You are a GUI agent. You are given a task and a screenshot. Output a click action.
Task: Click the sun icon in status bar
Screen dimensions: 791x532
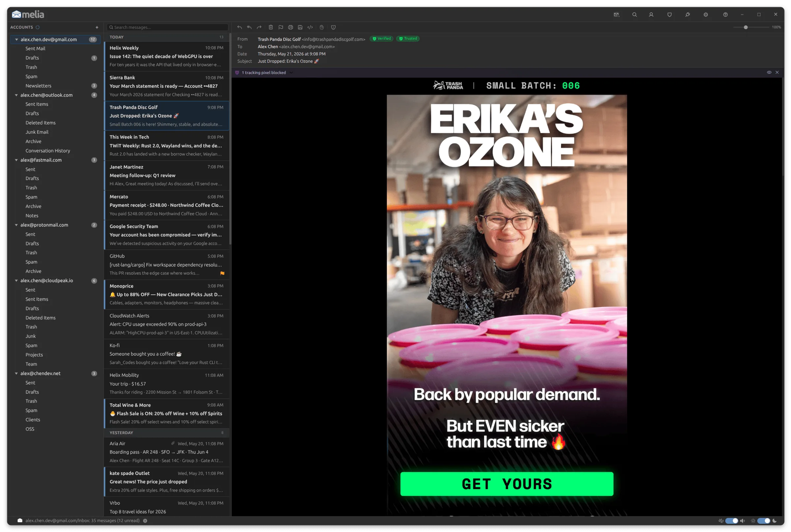pos(753,520)
